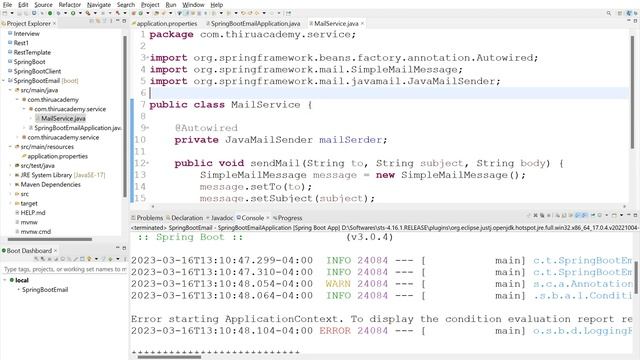
Task: Click the Debug bug icon in toolbar
Action: coord(58,13)
